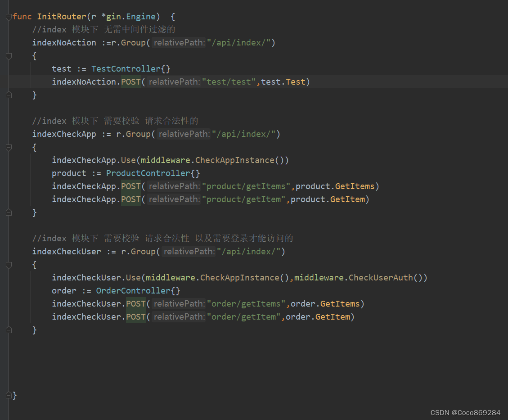
Task: Click the test.Test handler reference
Action: pyautogui.click(x=283, y=81)
